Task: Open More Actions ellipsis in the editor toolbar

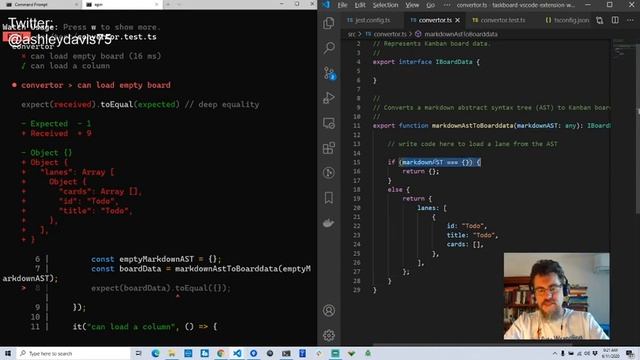Action: pyautogui.click(x=630, y=20)
